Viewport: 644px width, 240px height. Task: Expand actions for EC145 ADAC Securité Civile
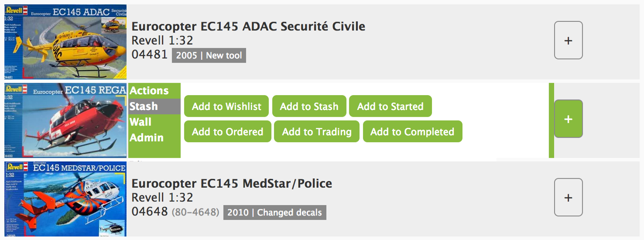tap(568, 40)
